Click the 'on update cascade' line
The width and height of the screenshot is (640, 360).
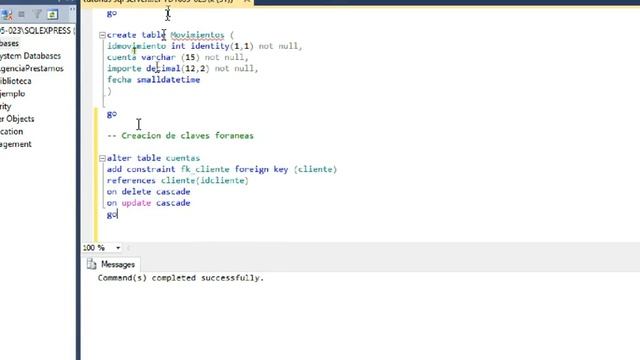(x=149, y=203)
